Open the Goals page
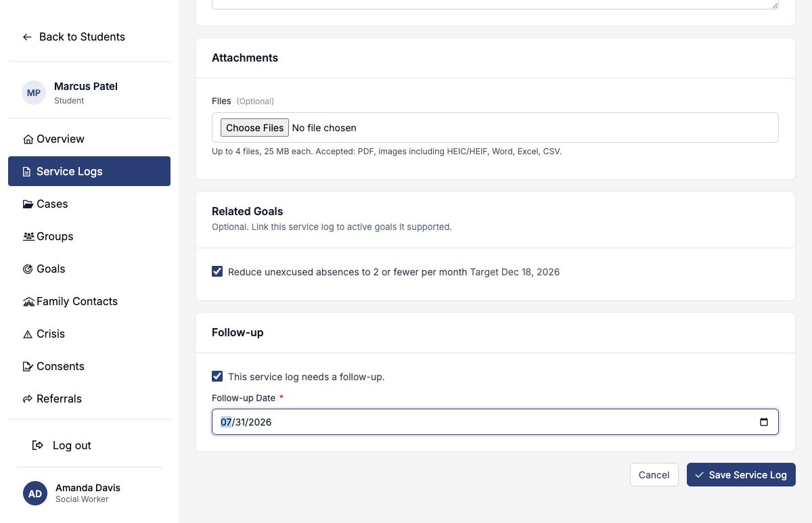This screenshot has height=523, width=812. (x=89, y=269)
